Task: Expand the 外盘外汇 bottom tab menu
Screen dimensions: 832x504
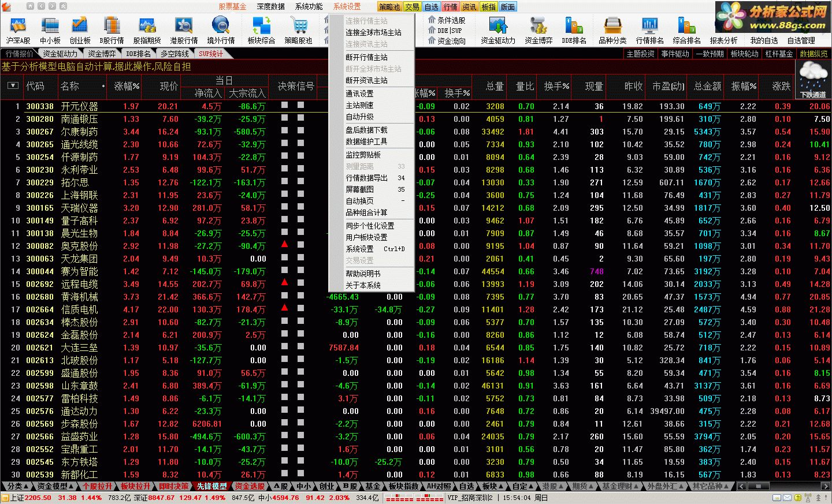Action: tap(666, 486)
